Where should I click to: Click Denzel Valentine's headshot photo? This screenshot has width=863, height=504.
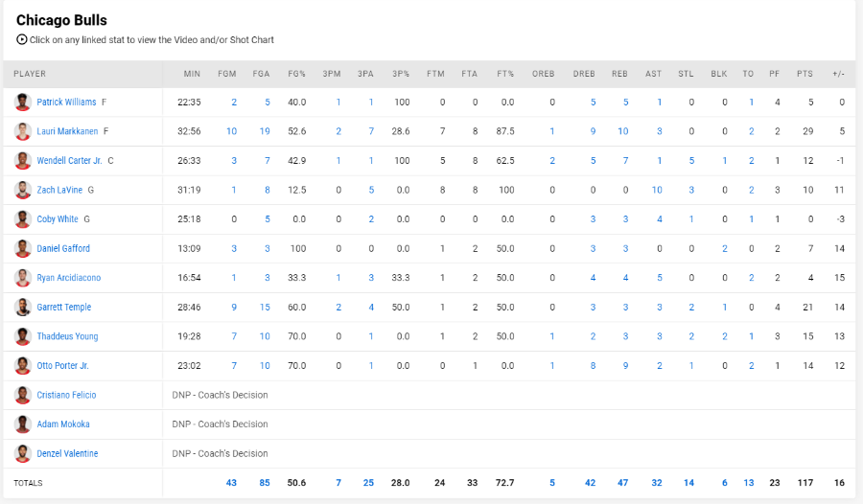click(x=23, y=453)
